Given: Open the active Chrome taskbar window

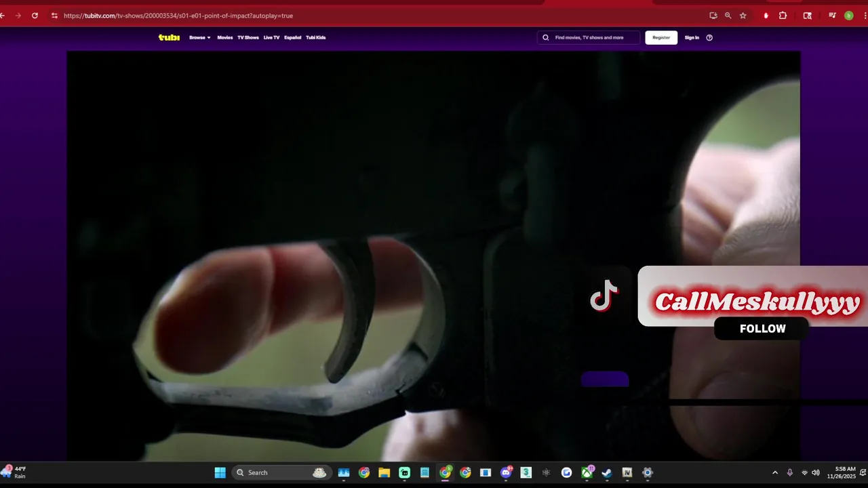Looking at the screenshot, I should 445,472.
